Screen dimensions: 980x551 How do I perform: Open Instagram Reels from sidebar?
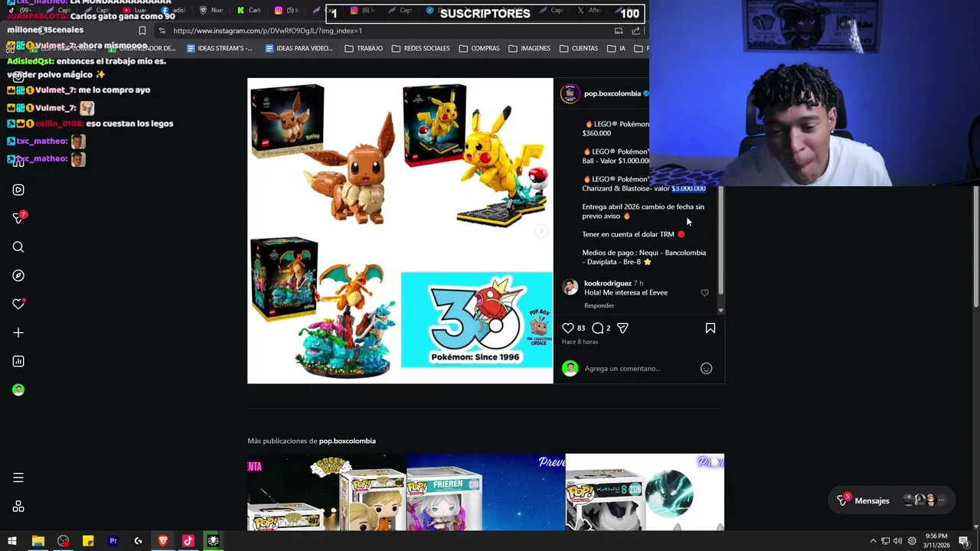[x=18, y=190]
